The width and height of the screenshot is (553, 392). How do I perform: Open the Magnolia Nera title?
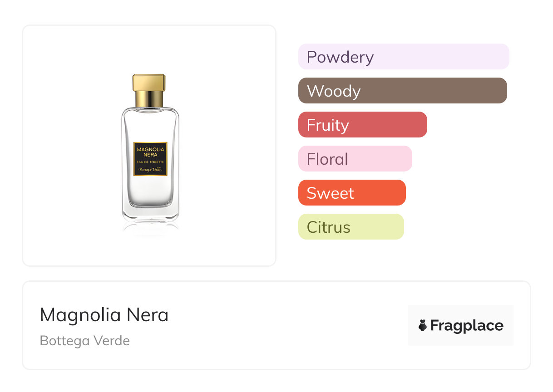104,315
